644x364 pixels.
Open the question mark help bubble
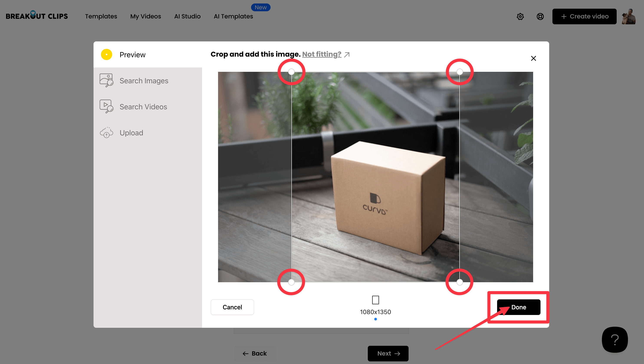click(x=614, y=339)
